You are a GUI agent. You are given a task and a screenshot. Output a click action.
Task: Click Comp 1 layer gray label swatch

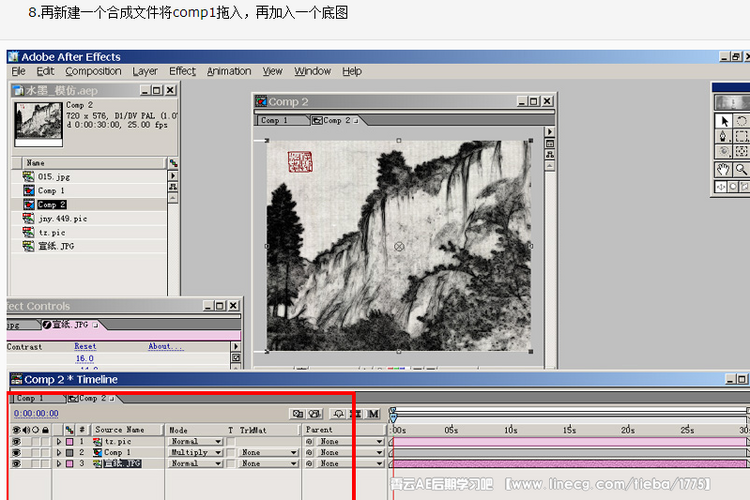pyautogui.click(x=70, y=452)
